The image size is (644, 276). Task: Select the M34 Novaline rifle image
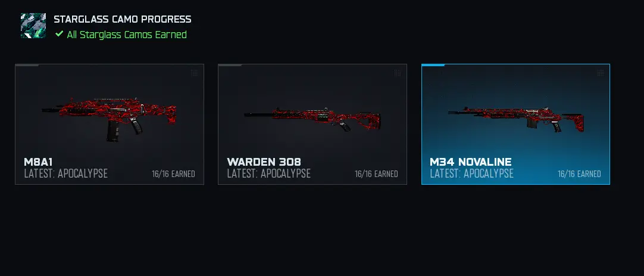coord(516,119)
